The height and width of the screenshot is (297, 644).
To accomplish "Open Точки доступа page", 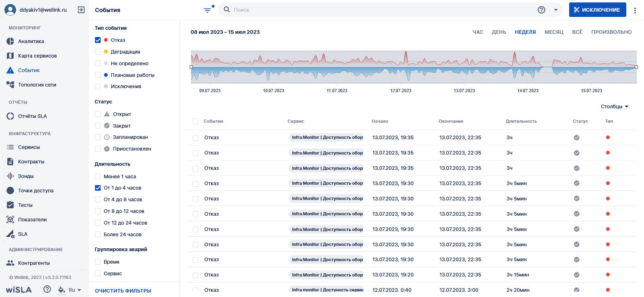I will pyautogui.click(x=35, y=191).
